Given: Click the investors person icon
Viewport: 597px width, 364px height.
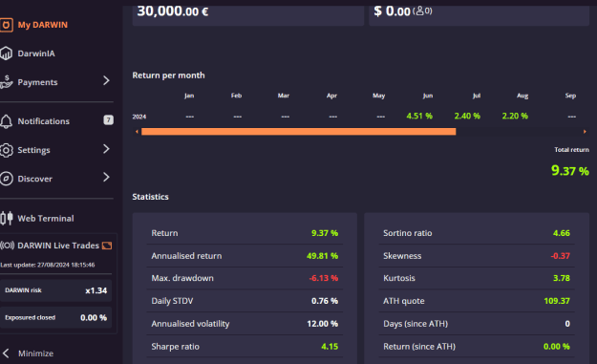Looking at the screenshot, I should 419,11.
